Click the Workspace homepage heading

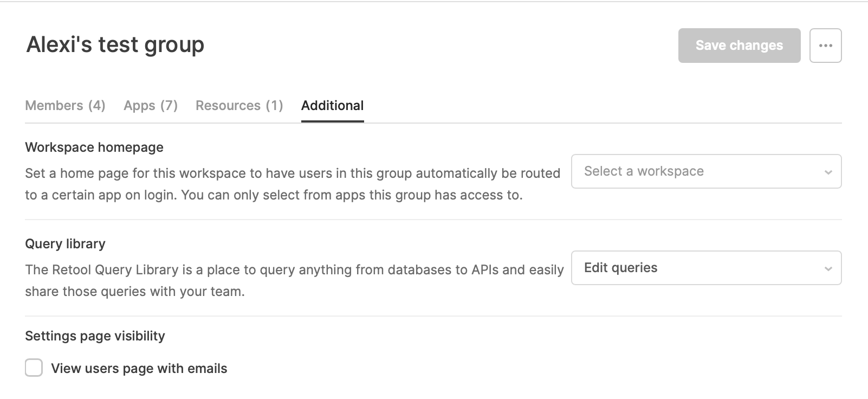click(x=94, y=147)
